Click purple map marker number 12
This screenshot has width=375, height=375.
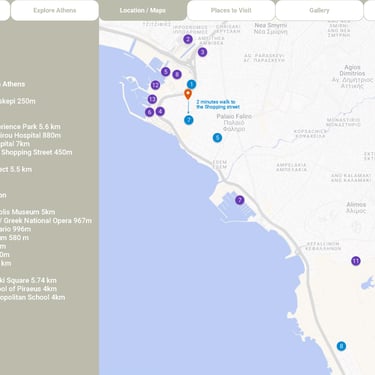tap(155, 85)
